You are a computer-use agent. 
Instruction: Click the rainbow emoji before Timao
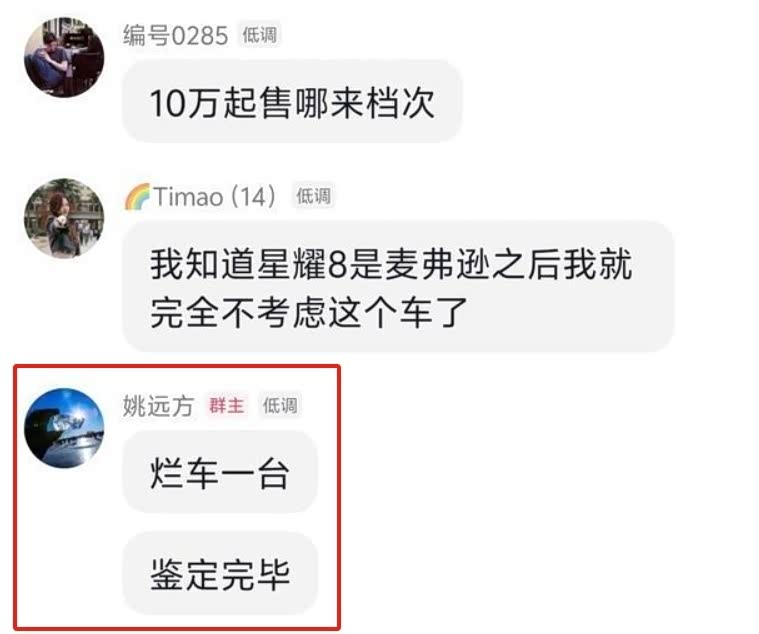[x=137, y=196]
